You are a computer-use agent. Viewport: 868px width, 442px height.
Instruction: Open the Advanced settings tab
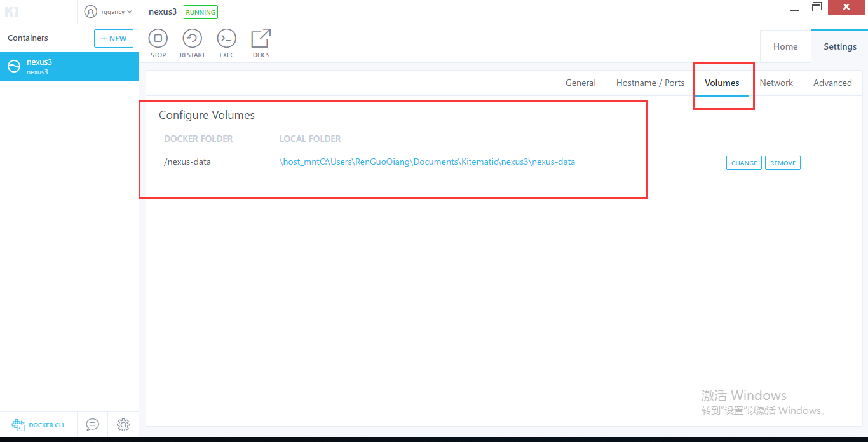point(832,83)
